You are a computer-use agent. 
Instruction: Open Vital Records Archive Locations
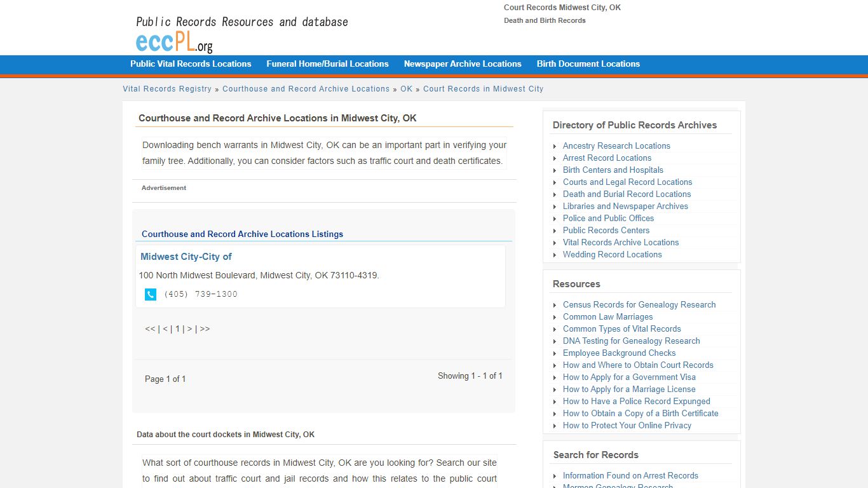(621, 243)
